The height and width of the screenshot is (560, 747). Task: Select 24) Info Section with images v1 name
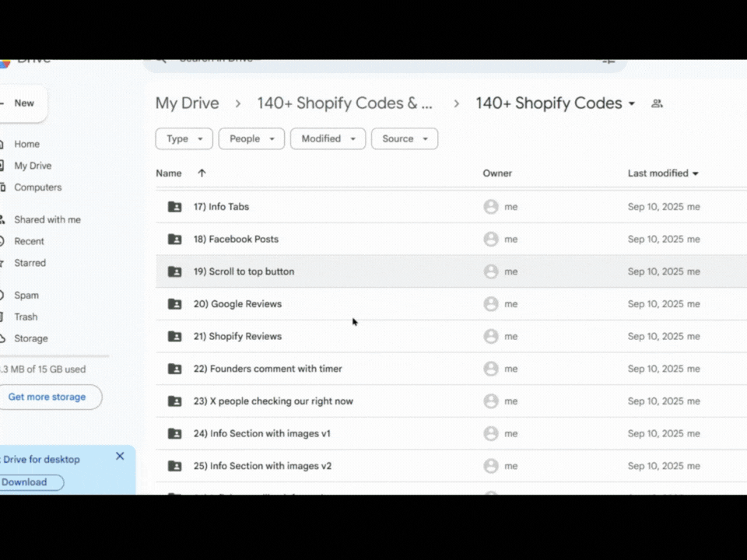click(x=262, y=433)
